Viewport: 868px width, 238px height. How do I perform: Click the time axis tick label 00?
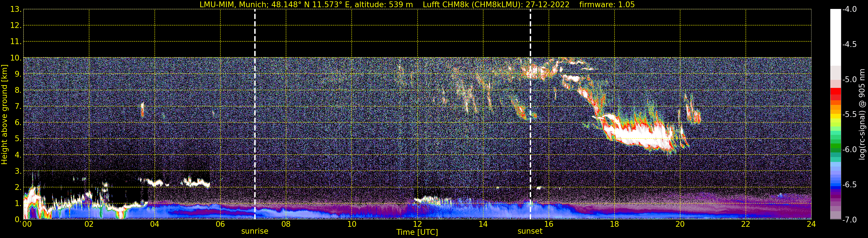pyautogui.click(x=26, y=224)
